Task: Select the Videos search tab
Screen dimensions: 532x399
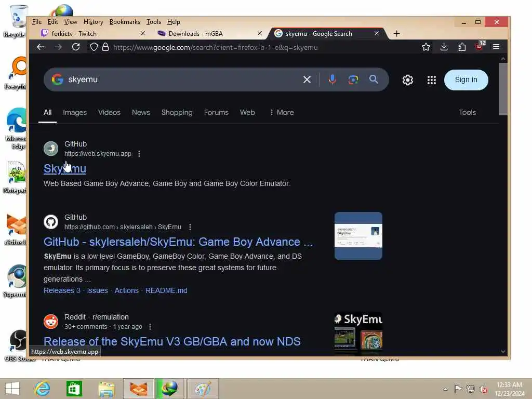Action: (x=109, y=112)
